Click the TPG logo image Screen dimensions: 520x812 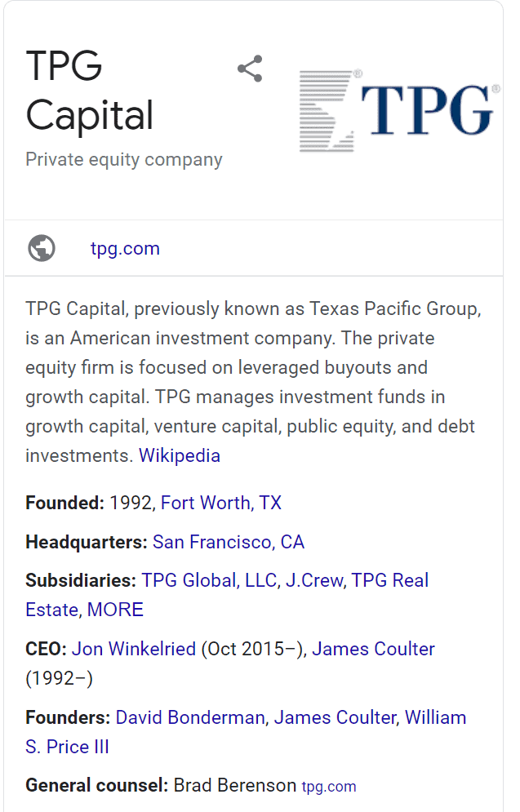(397, 111)
